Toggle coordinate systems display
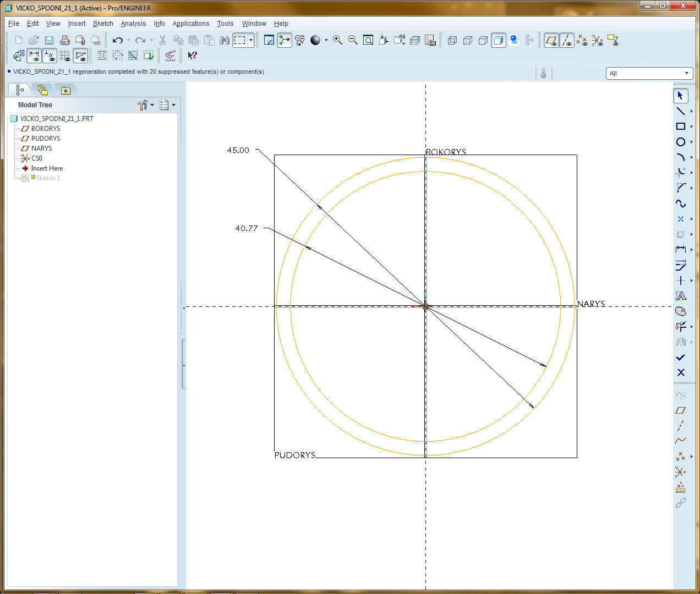This screenshot has height=594, width=700. click(x=598, y=40)
